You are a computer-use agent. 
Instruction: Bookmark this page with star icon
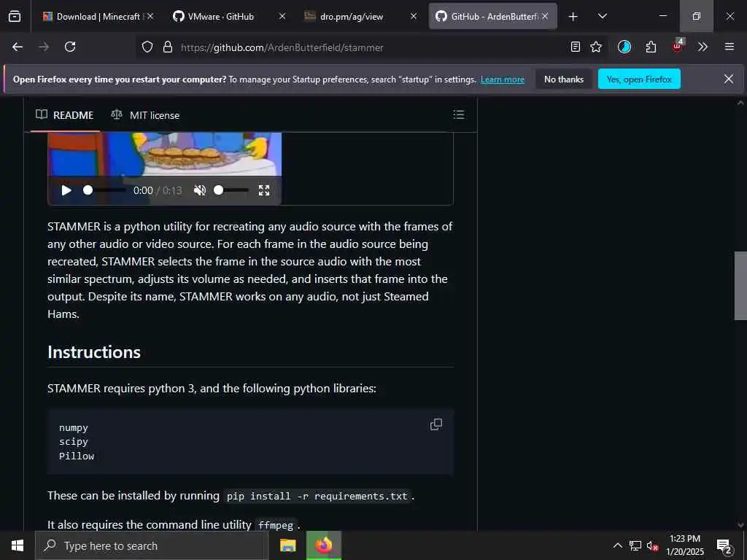[x=596, y=47]
